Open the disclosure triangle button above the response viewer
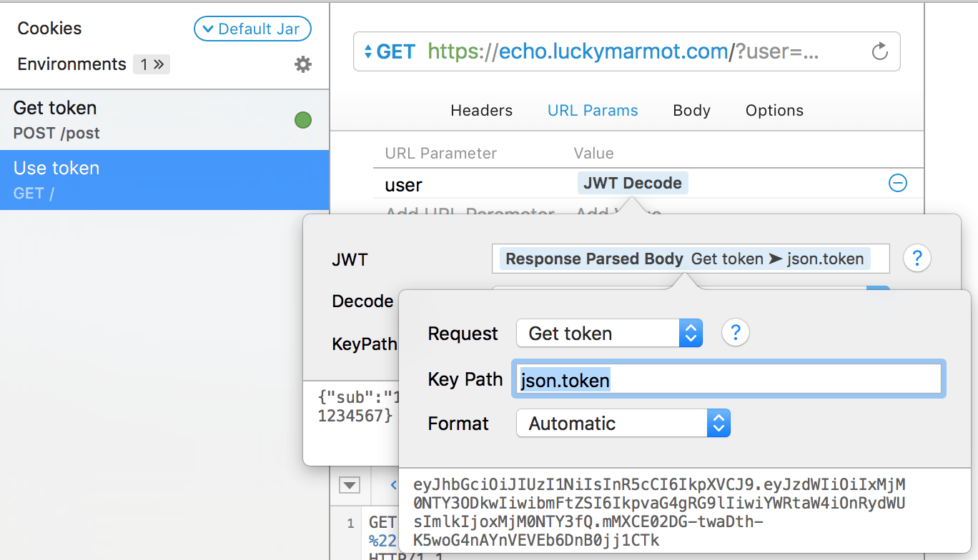The height and width of the screenshot is (560, 978). (x=350, y=486)
